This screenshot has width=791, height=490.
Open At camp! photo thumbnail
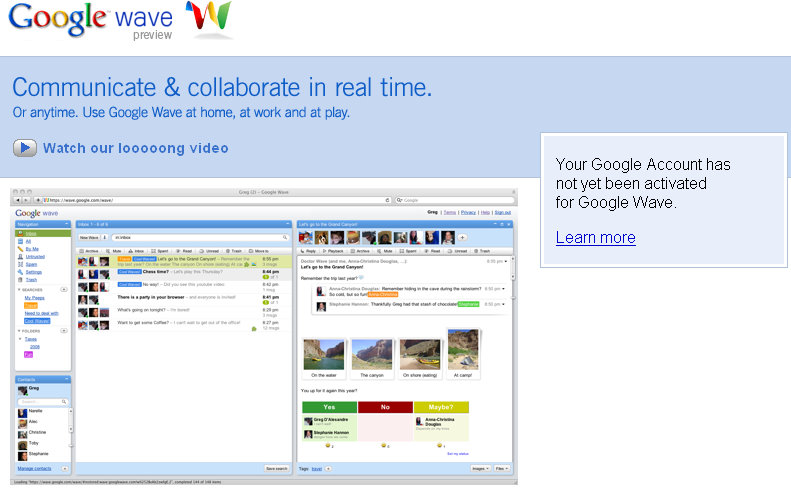(x=463, y=354)
